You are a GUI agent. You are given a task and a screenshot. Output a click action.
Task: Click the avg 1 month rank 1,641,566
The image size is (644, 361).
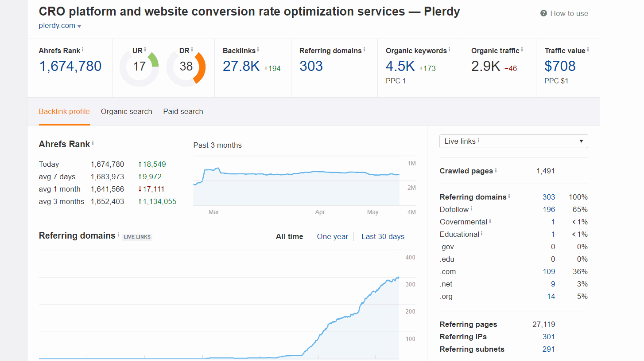tap(107, 189)
